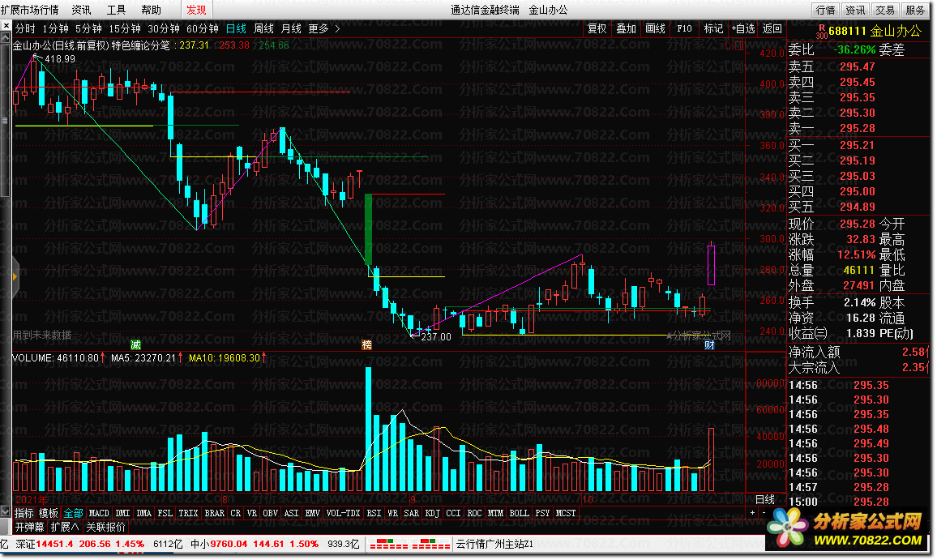
Task: Switch sub-chart to MCST indicator
Action: 565,513
